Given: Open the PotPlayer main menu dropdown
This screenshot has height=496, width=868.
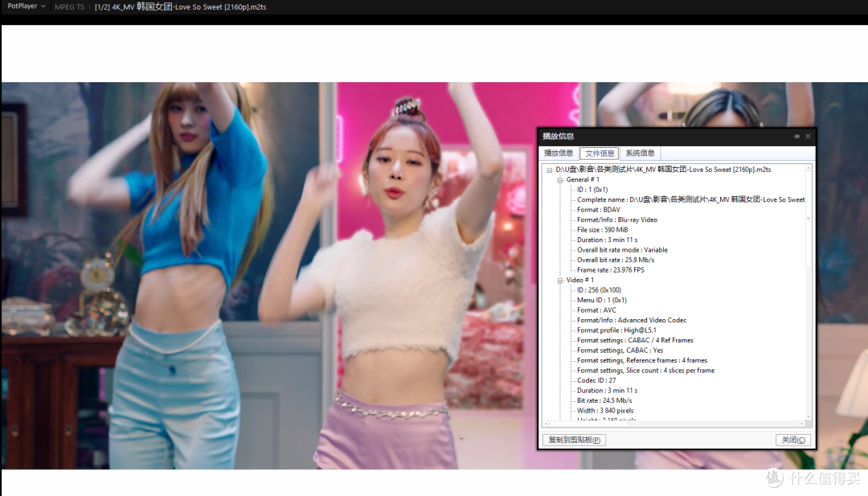Looking at the screenshot, I should pyautogui.click(x=26, y=6).
